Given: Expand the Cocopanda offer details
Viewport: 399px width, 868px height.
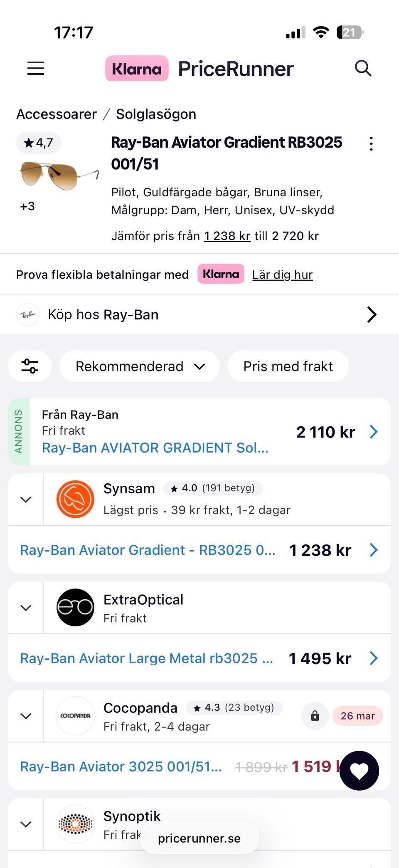Looking at the screenshot, I should tap(26, 716).
